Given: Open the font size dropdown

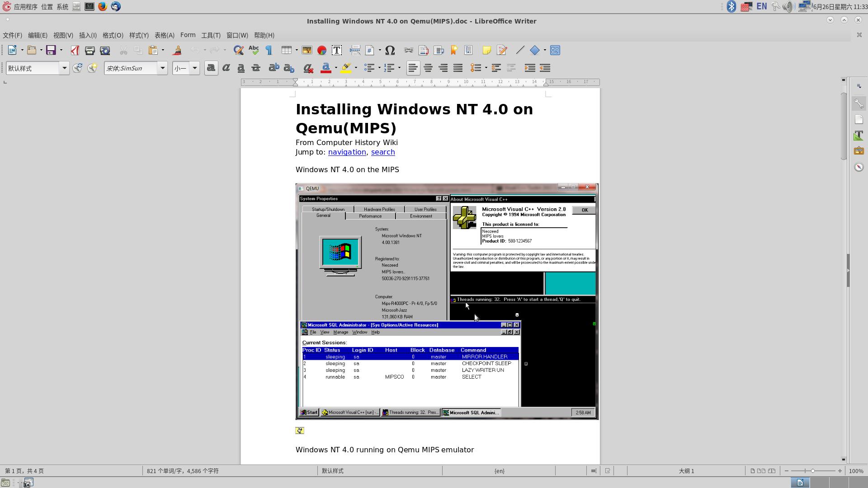Looking at the screenshot, I should click(x=195, y=68).
